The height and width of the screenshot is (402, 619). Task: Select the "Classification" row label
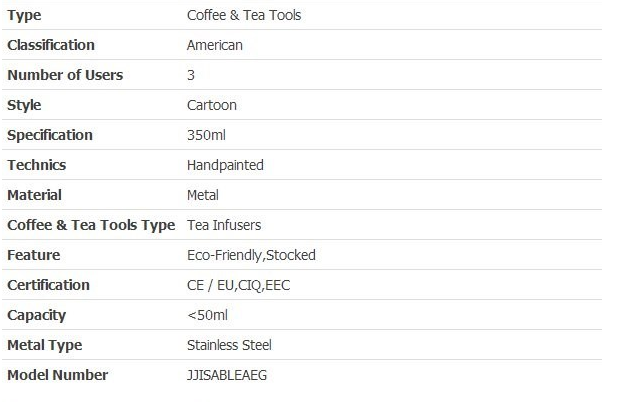tap(51, 45)
